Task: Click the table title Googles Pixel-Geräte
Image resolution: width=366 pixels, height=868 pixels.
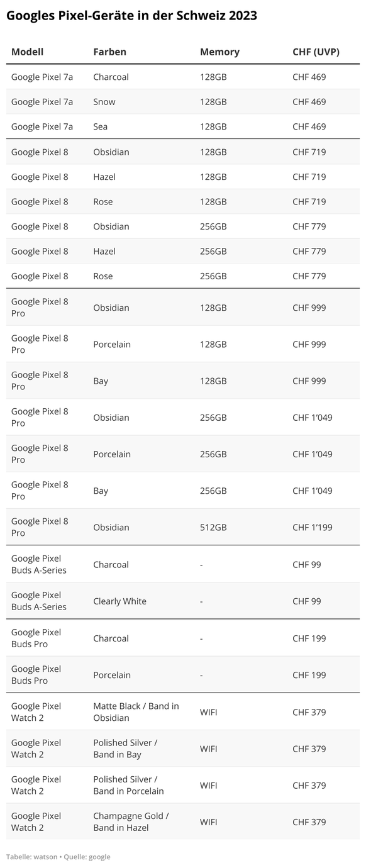Action: click(131, 16)
